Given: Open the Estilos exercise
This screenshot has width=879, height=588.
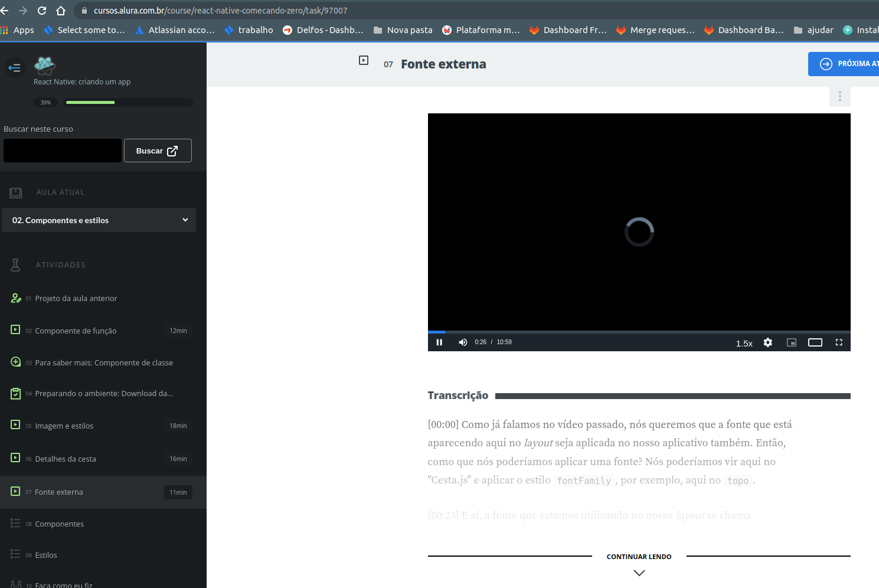Looking at the screenshot, I should click(46, 555).
